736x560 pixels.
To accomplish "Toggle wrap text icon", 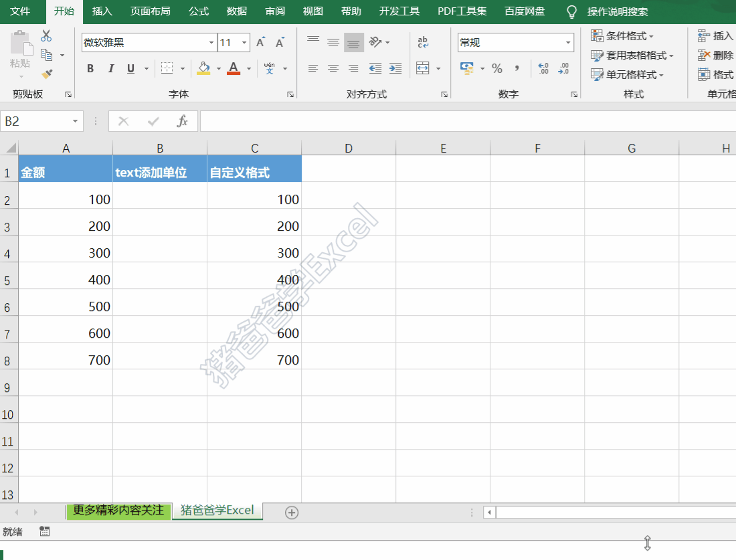I will click(x=423, y=42).
